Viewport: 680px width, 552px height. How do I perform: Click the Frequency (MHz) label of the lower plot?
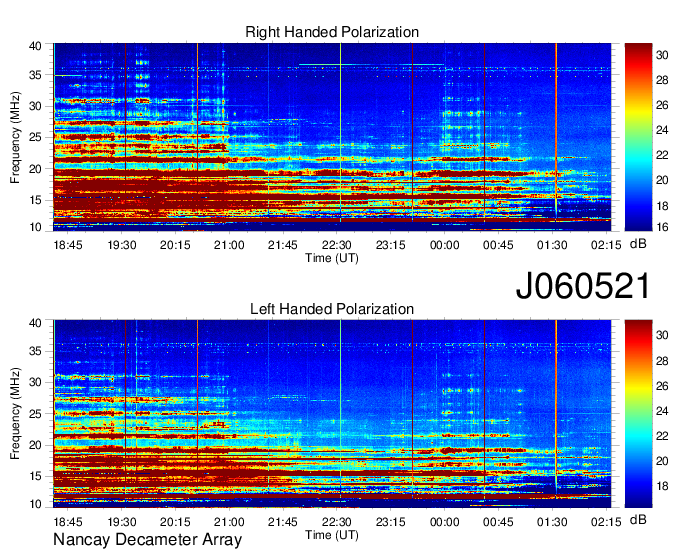(x=15, y=414)
